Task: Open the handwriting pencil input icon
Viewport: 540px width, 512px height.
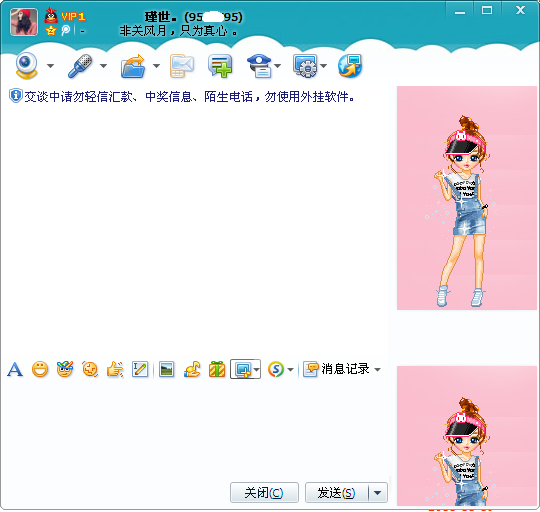Action: click(x=140, y=369)
